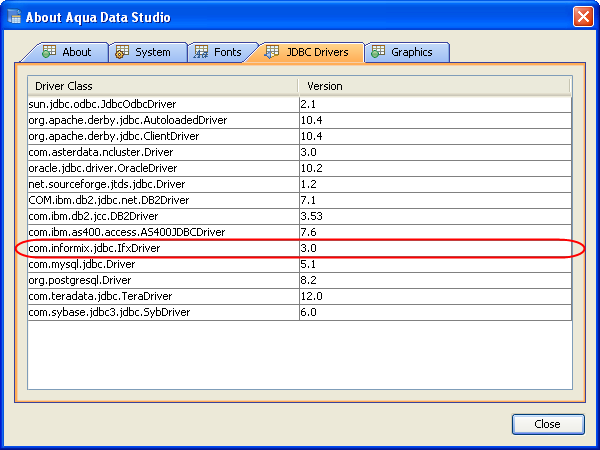
Task: Click version 12.0 of the TeraDriver
Action: (311, 296)
